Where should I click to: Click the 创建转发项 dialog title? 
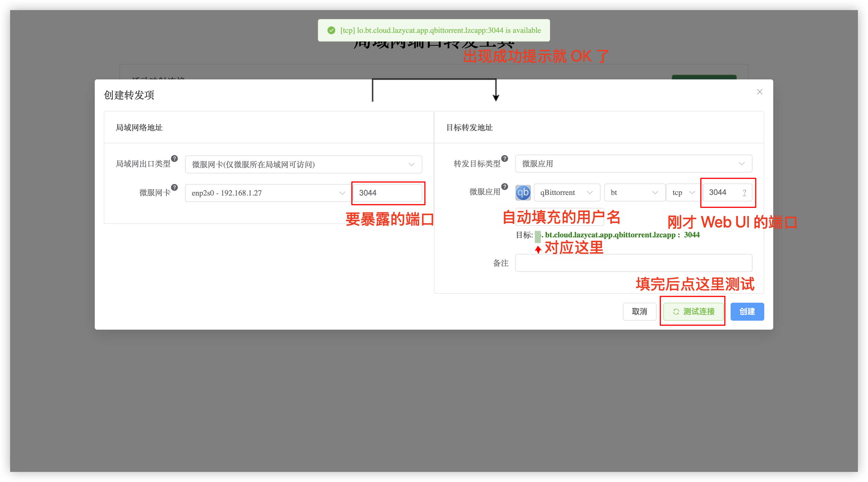point(129,95)
